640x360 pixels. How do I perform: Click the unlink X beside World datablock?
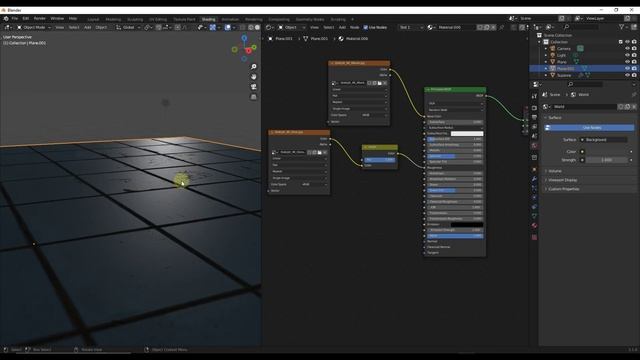coord(634,107)
